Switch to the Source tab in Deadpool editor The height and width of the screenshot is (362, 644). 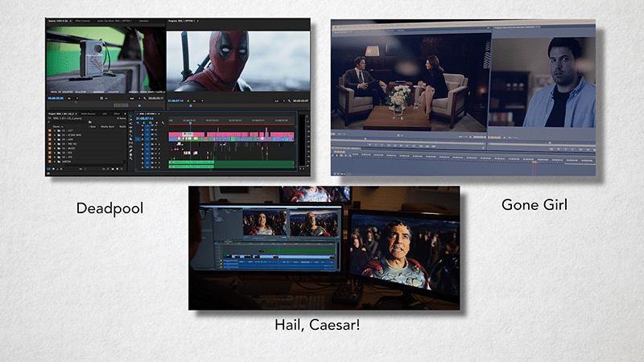point(58,21)
